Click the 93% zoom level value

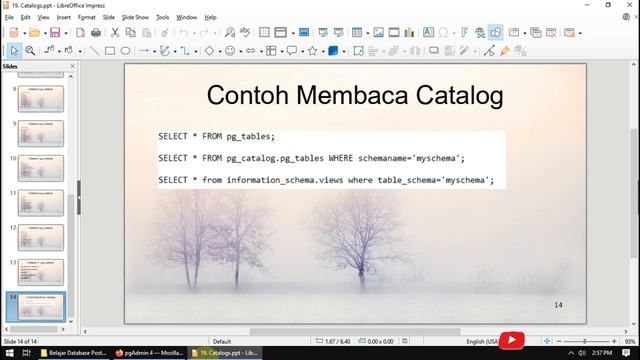(630, 341)
